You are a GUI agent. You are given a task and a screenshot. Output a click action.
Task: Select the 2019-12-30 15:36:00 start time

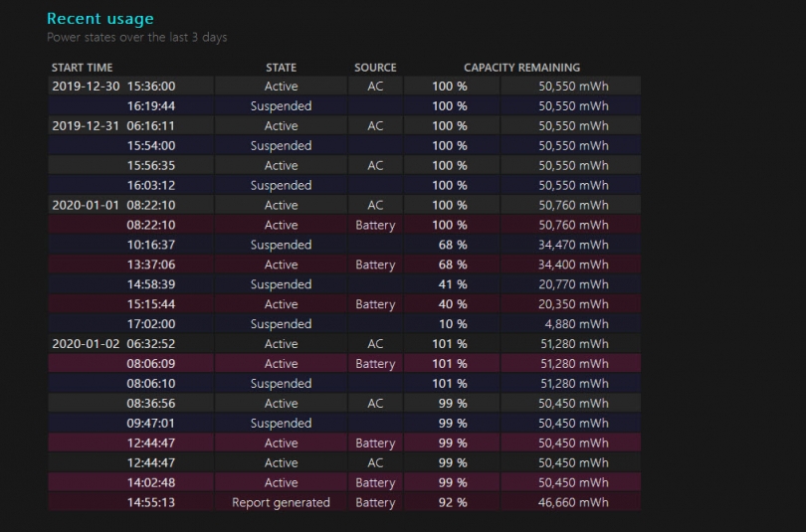[x=113, y=87]
